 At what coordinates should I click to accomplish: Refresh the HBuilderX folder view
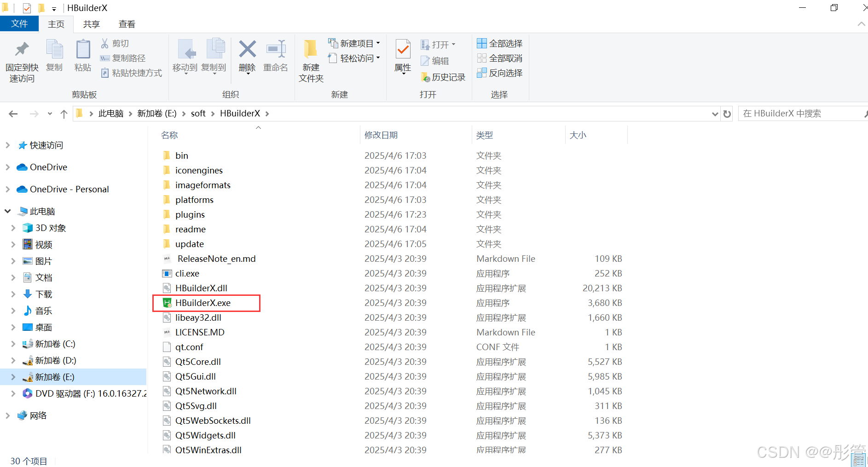[x=727, y=114]
